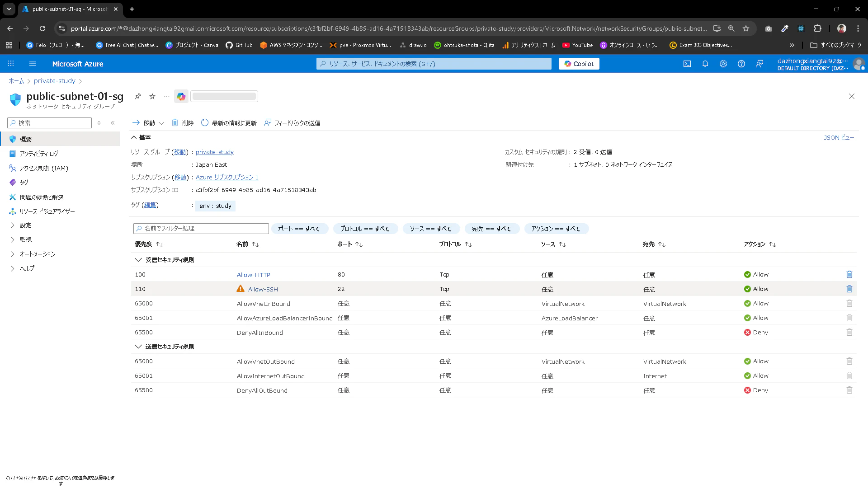Collapse the outbound security rules section
868x488 pixels.
pos(138,347)
